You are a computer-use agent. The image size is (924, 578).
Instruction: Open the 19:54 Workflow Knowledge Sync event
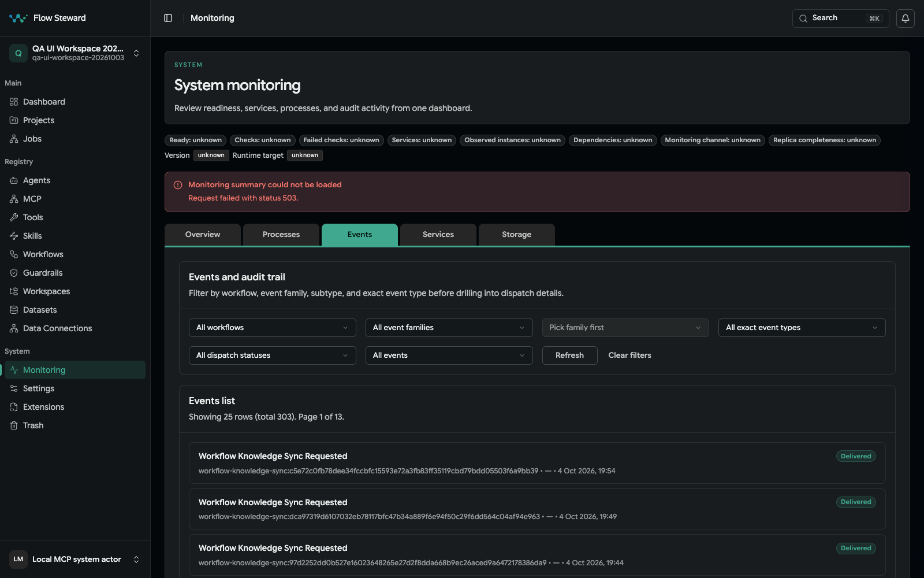tap(537, 463)
